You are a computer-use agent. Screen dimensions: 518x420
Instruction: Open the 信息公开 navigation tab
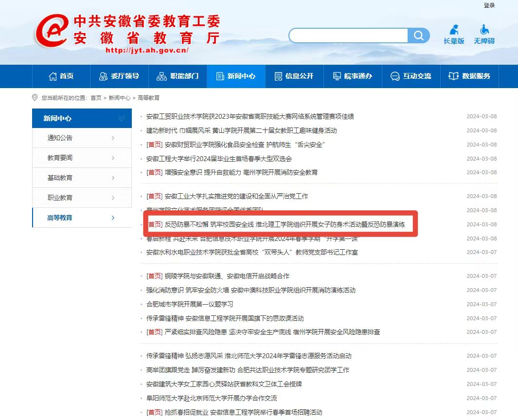tap(294, 76)
